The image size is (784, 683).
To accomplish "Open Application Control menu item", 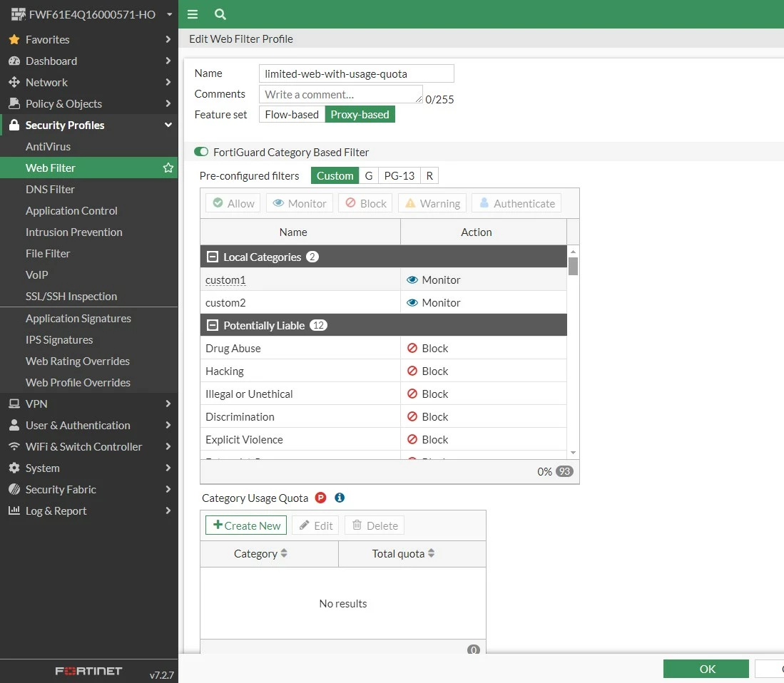I will [x=71, y=211].
